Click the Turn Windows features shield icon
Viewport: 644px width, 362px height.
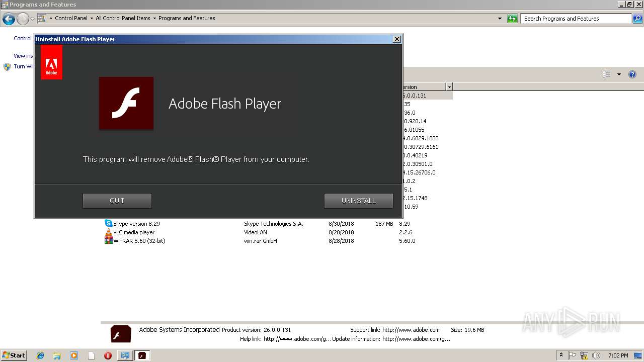click(x=7, y=66)
